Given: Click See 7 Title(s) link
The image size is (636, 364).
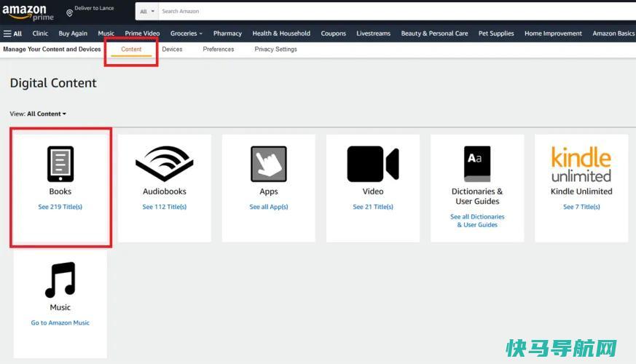Looking at the screenshot, I should click(581, 207).
